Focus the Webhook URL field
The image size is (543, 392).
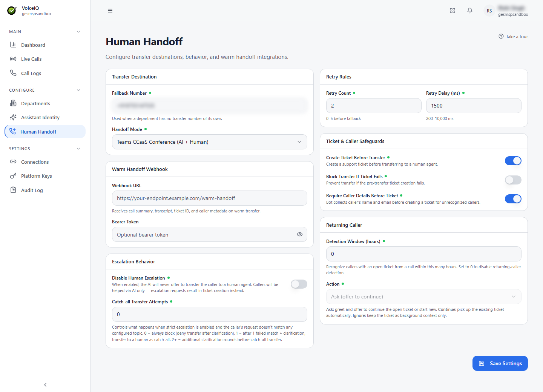pos(210,198)
